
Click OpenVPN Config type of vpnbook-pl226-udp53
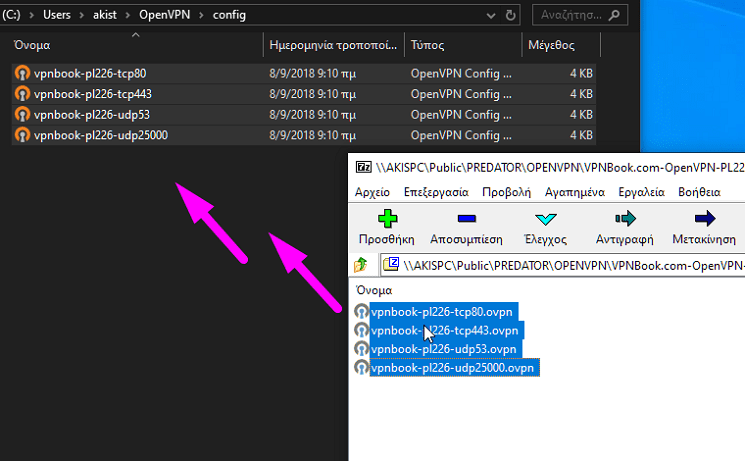[x=461, y=115]
